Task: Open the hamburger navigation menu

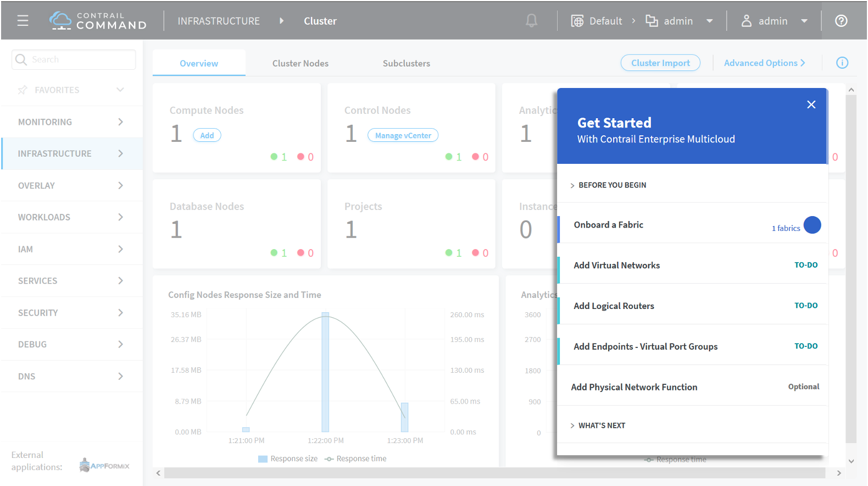Action: point(23,21)
